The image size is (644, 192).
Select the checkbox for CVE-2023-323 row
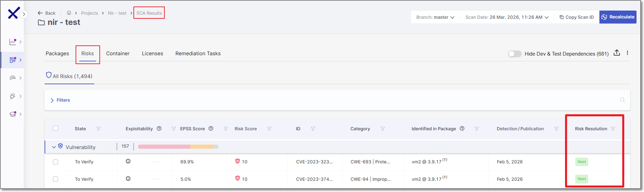coord(55,162)
